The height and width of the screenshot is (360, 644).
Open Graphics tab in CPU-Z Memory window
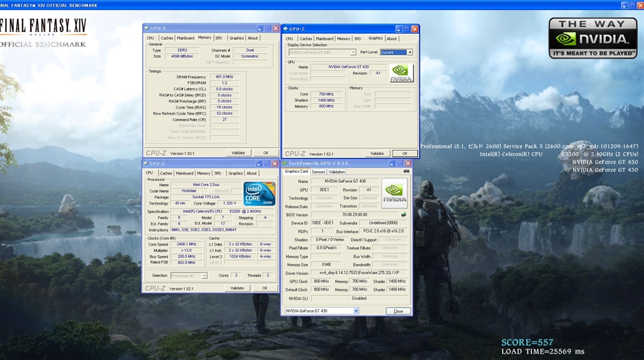(x=236, y=38)
